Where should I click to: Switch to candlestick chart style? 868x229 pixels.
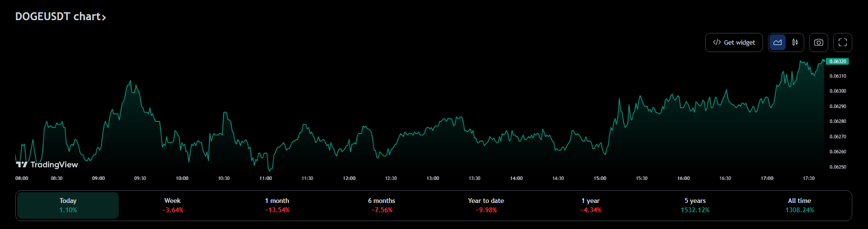(795, 43)
